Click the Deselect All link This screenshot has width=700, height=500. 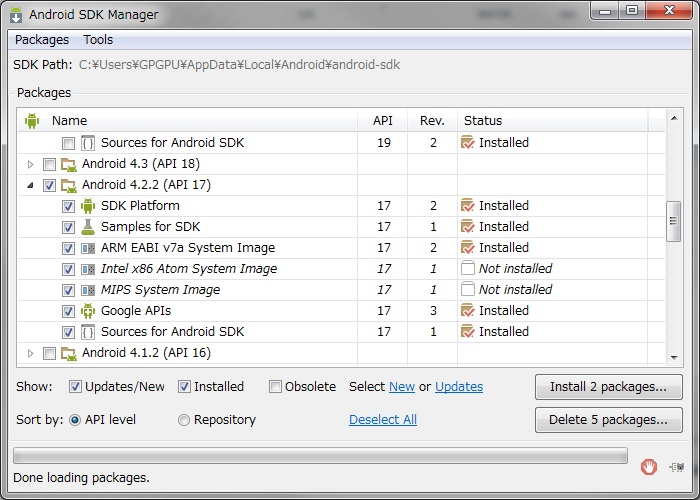(x=383, y=420)
